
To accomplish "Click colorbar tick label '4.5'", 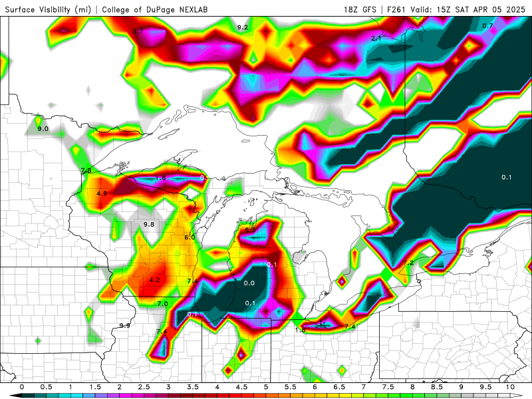I will pos(241,387).
